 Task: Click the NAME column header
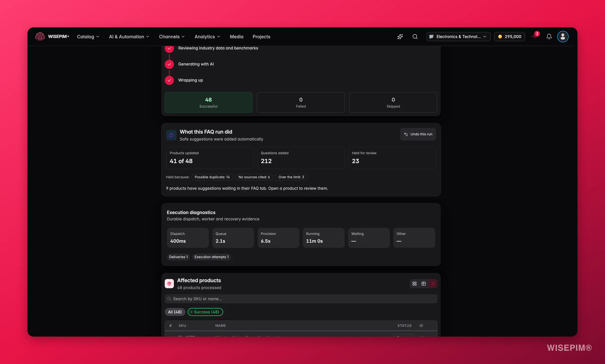click(x=220, y=326)
